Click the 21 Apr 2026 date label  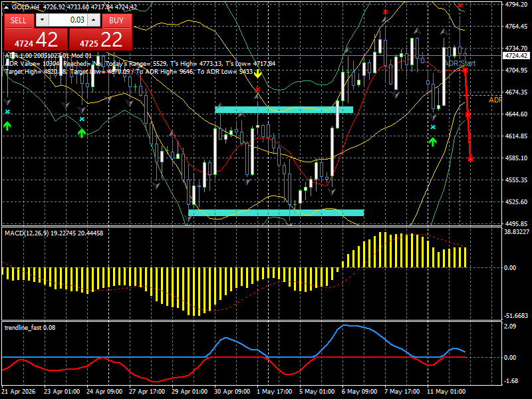point(19,392)
